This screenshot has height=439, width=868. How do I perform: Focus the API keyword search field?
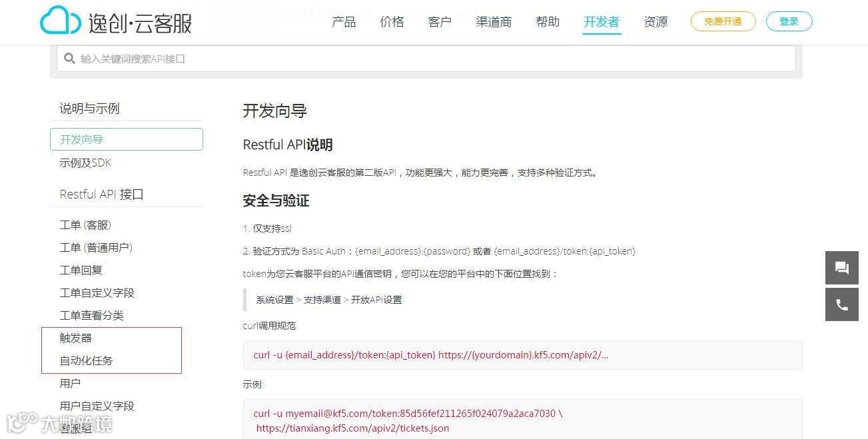pyautogui.click(x=426, y=59)
